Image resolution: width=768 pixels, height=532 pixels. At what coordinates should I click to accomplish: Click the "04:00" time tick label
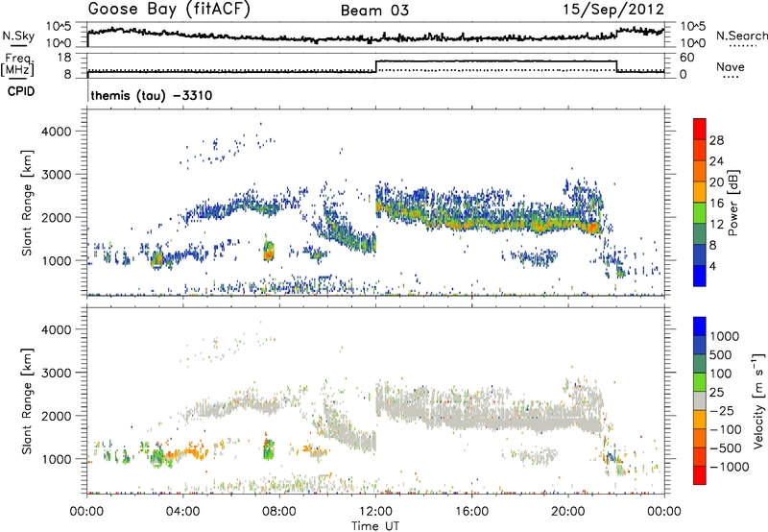click(x=182, y=512)
